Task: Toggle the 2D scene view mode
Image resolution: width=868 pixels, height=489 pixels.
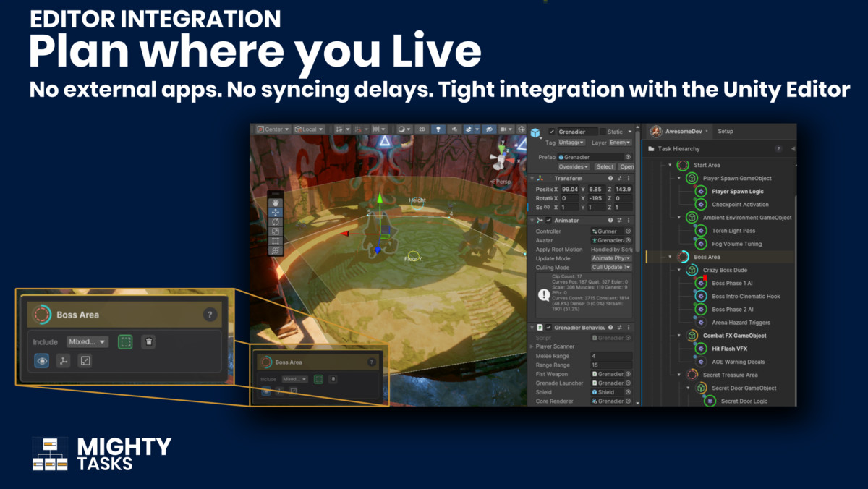Action: [422, 129]
